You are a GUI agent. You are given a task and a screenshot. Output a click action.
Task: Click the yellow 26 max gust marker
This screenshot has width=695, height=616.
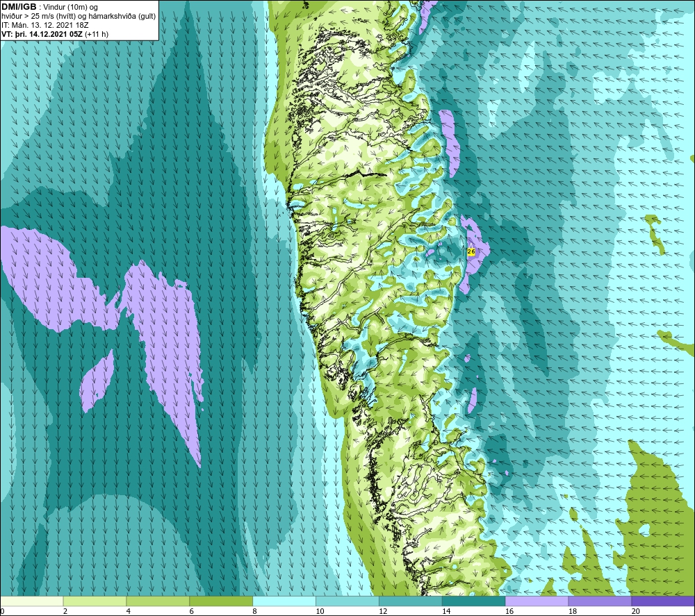click(x=471, y=251)
